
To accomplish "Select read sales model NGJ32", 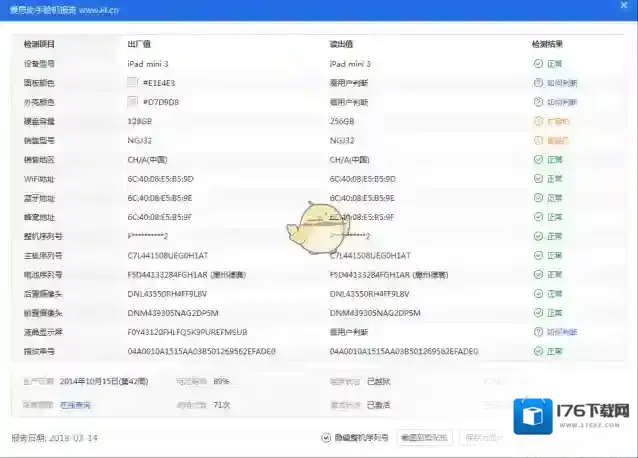I will pos(342,140).
